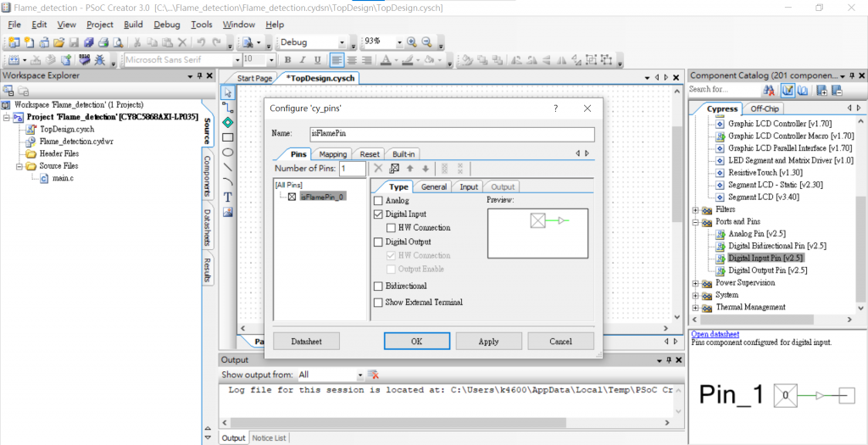This screenshot has width=868, height=445.
Task: Open the Build menu
Action: (x=133, y=25)
